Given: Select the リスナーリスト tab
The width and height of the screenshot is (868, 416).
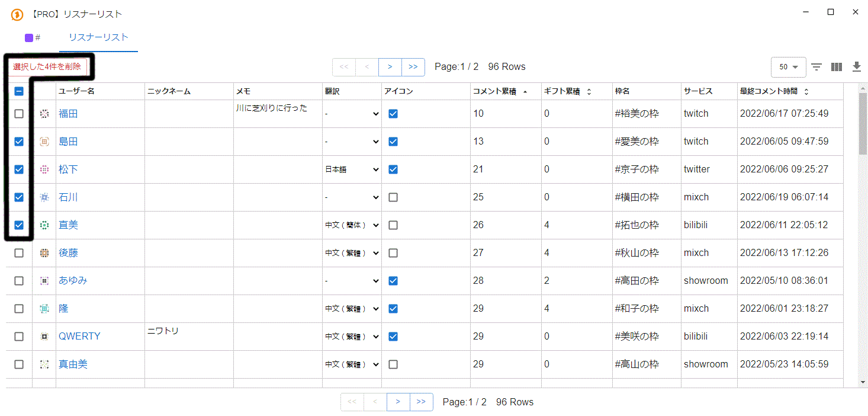Looking at the screenshot, I should tap(98, 37).
